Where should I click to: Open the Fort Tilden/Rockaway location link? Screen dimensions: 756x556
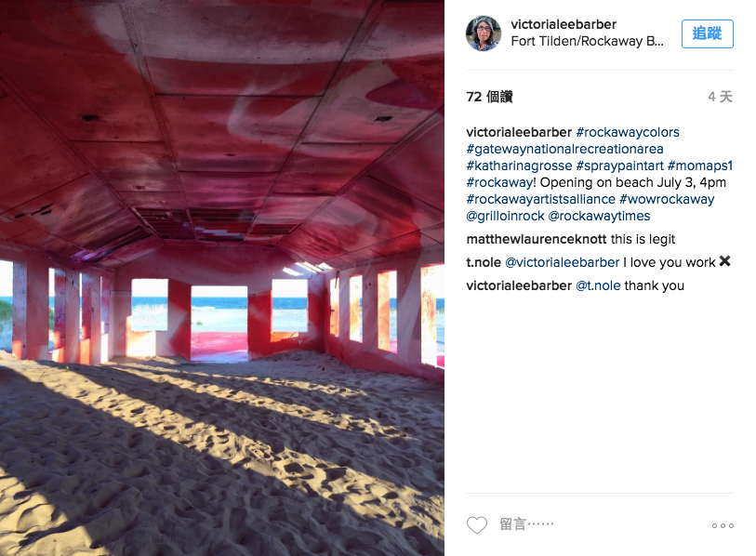click(587, 42)
